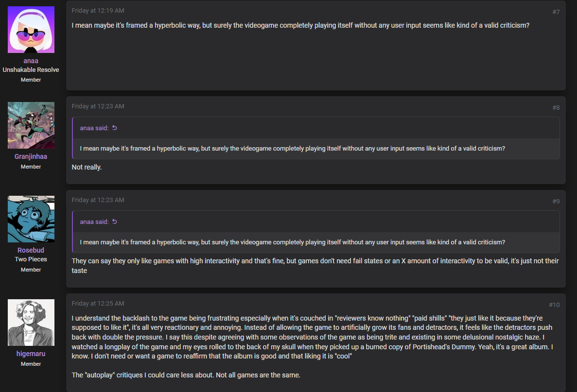Open Rosebud's avatar image
The height and width of the screenshot is (392, 577).
pos(31,219)
